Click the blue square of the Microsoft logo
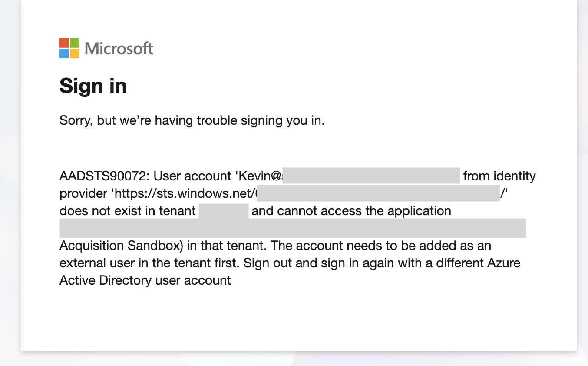The width and height of the screenshot is (588, 366). pyautogui.click(x=64, y=53)
